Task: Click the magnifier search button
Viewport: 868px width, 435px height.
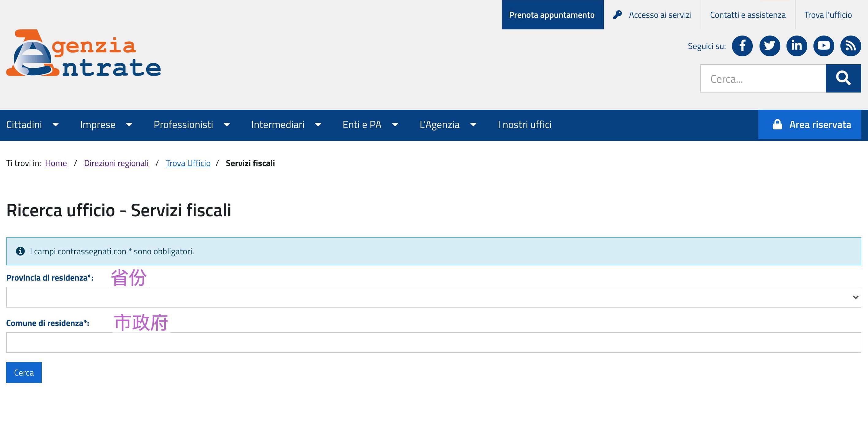Action: pos(843,78)
